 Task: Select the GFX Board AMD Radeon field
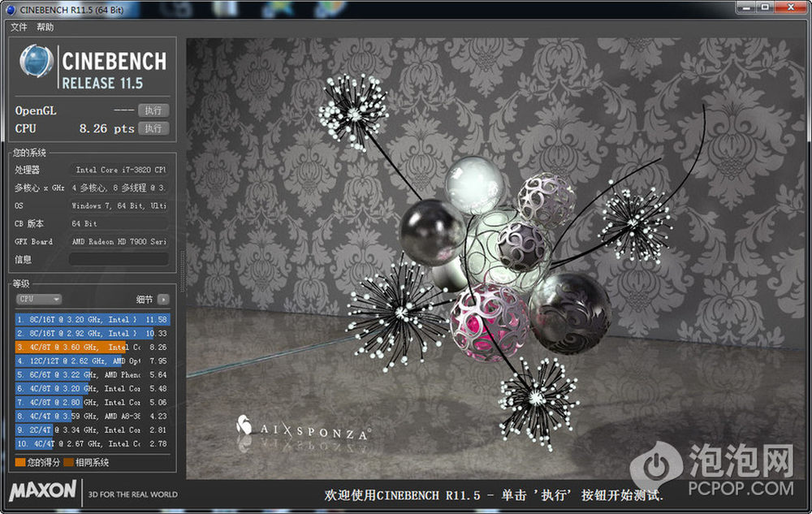tap(119, 241)
